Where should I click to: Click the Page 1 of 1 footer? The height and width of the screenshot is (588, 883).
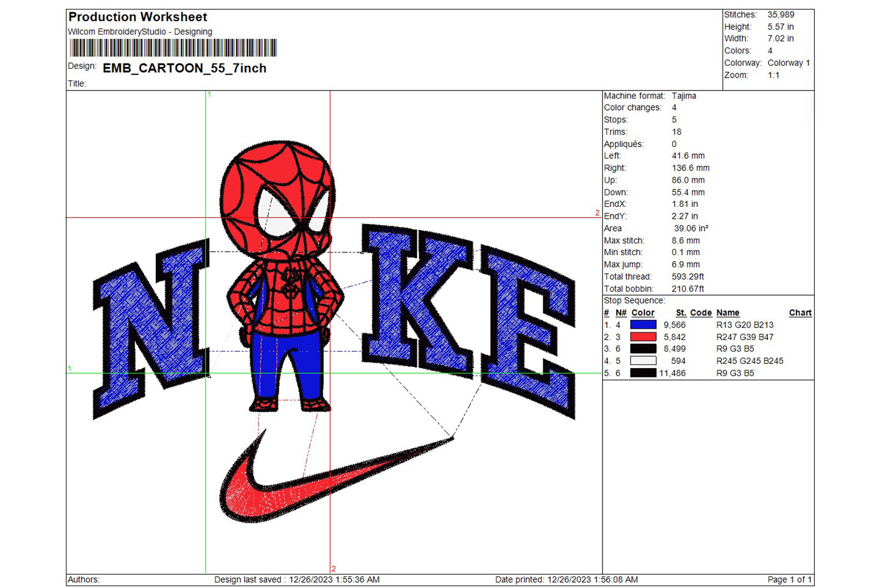click(790, 580)
